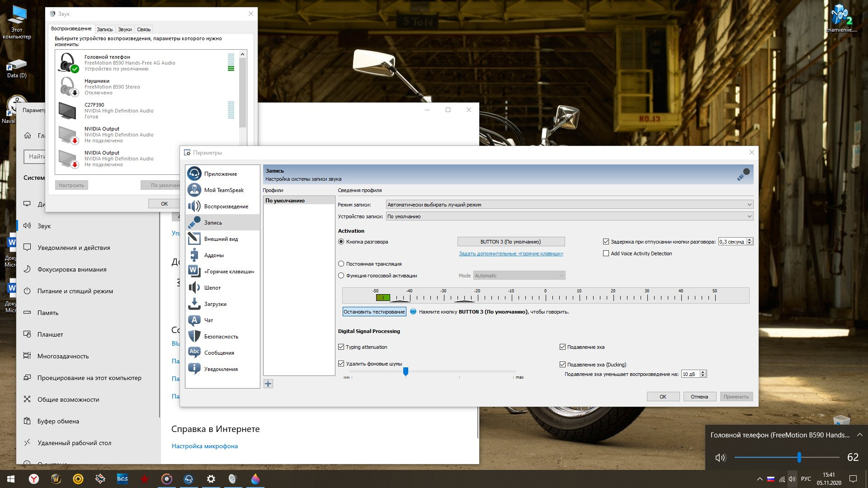Click the add profile plus icon

pyautogui.click(x=268, y=384)
